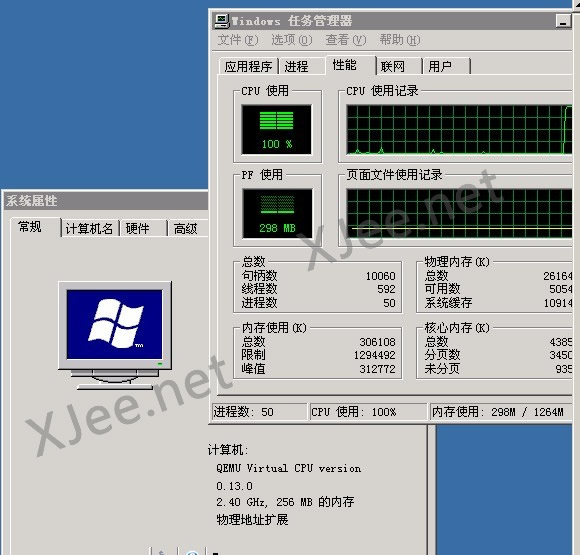The image size is (580, 555).
Task: Click the CPU 使用记录 history graph
Action: (459, 130)
